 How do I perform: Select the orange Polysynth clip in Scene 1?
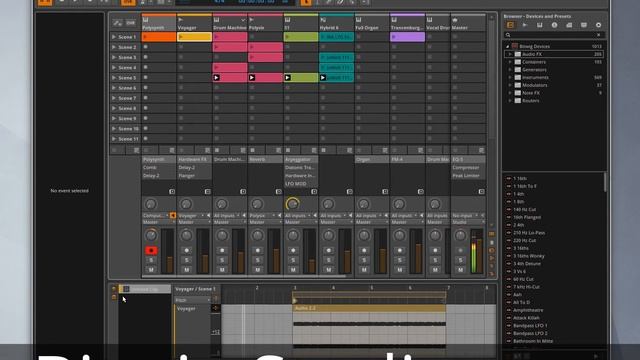[x=159, y=37]
